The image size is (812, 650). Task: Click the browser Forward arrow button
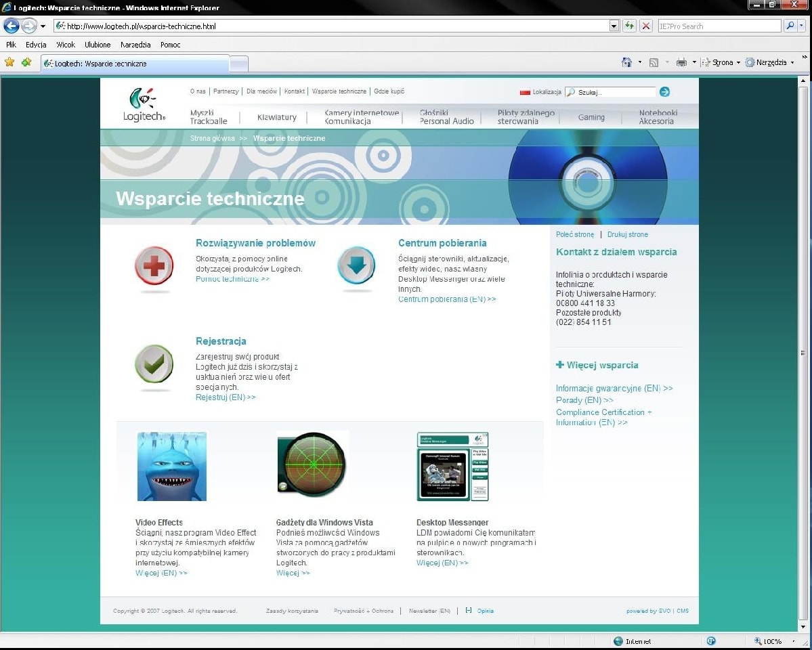coord(29,25)
